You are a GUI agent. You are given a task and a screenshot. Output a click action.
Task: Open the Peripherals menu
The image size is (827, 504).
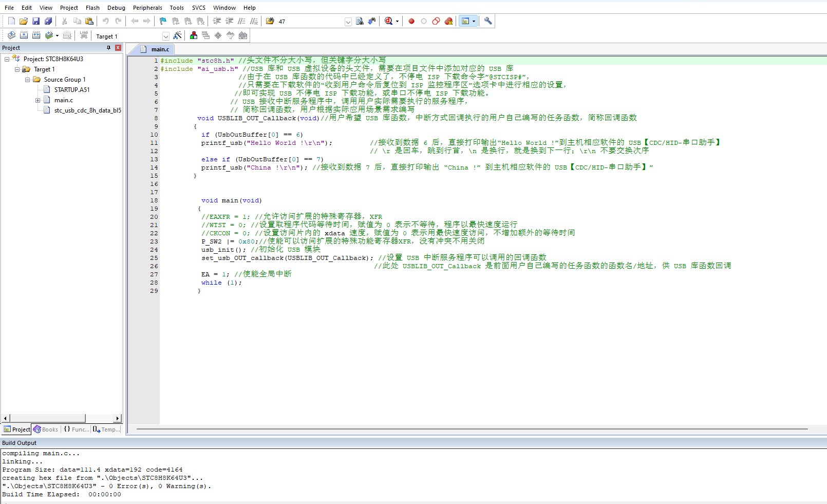pos(147,8)
